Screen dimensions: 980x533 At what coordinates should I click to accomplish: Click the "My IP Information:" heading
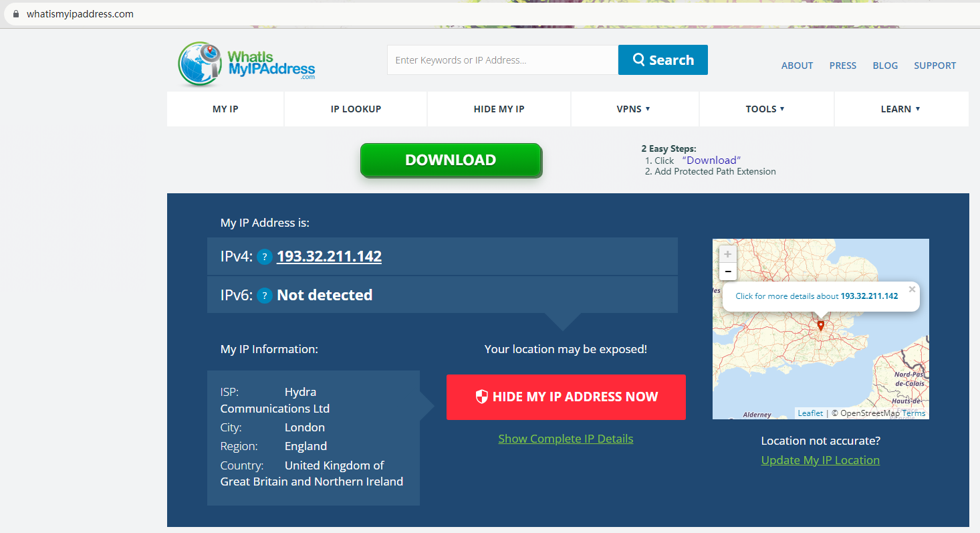tap(269, 349)
